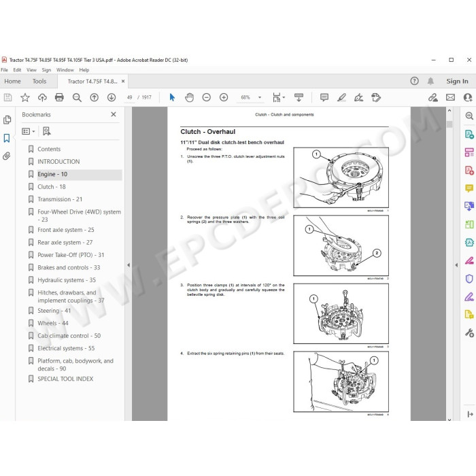Viewport: 476px width, 476px height.
Task: Choose the selection arrow tool
Action: [x=172, y=97]
